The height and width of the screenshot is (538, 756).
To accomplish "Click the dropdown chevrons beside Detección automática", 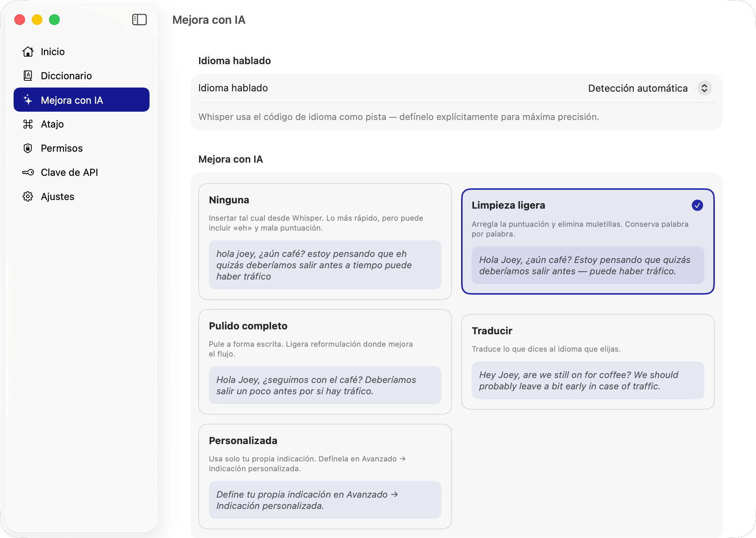I will tap(705, 88).
